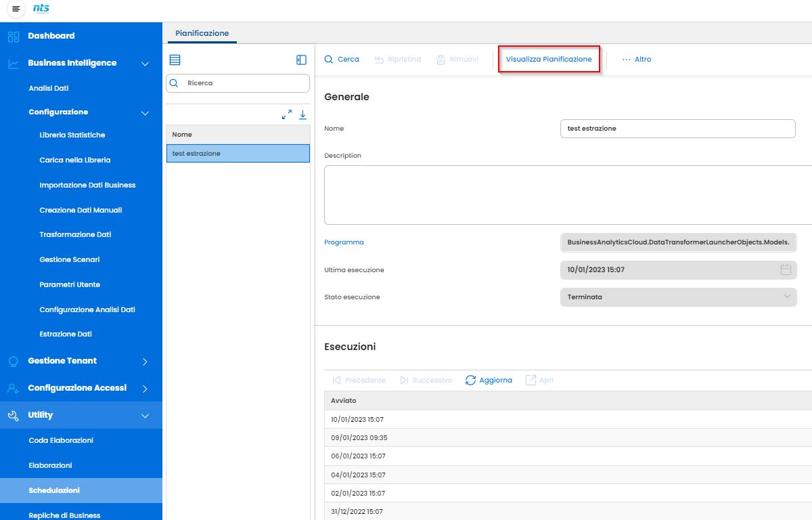Click Visualizza Pianificazione button
Screen dimensions: 812x520
click(549, 60)
